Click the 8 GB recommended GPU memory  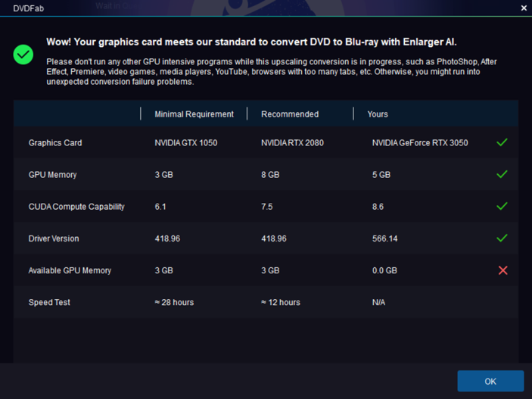270,175
